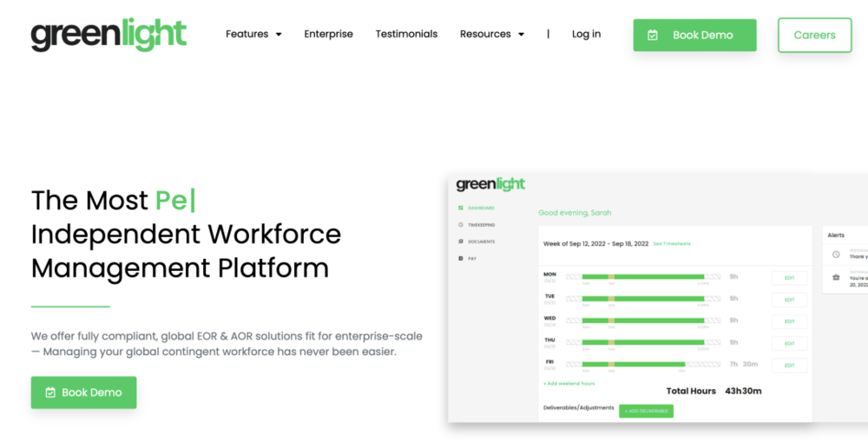Click the clock icon in Alerts
Screen dimensions: 868x443
836,255
